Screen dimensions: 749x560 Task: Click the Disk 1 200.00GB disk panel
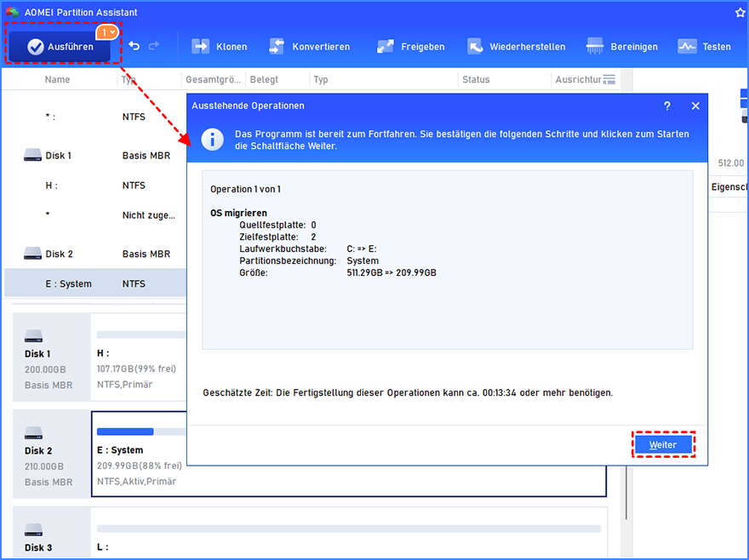(52, 357)
